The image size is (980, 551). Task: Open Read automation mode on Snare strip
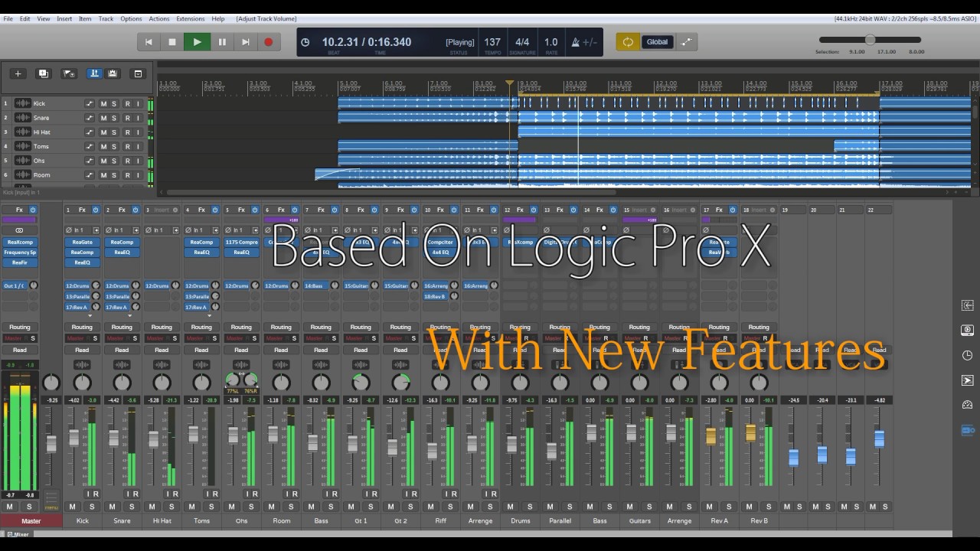tap(122, 350)
